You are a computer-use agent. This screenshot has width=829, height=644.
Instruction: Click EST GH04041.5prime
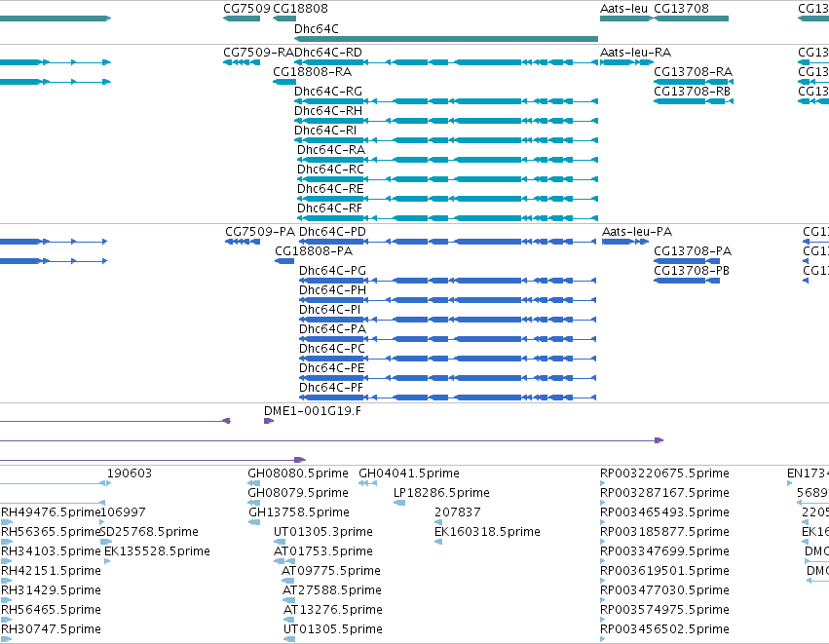point(409,474)
